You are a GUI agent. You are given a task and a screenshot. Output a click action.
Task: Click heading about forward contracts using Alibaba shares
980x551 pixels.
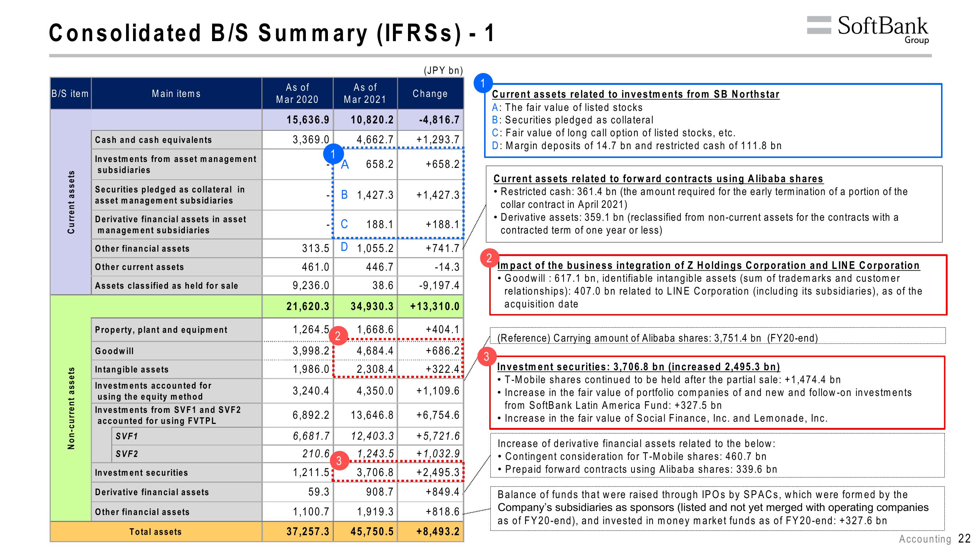click(658, 179)
